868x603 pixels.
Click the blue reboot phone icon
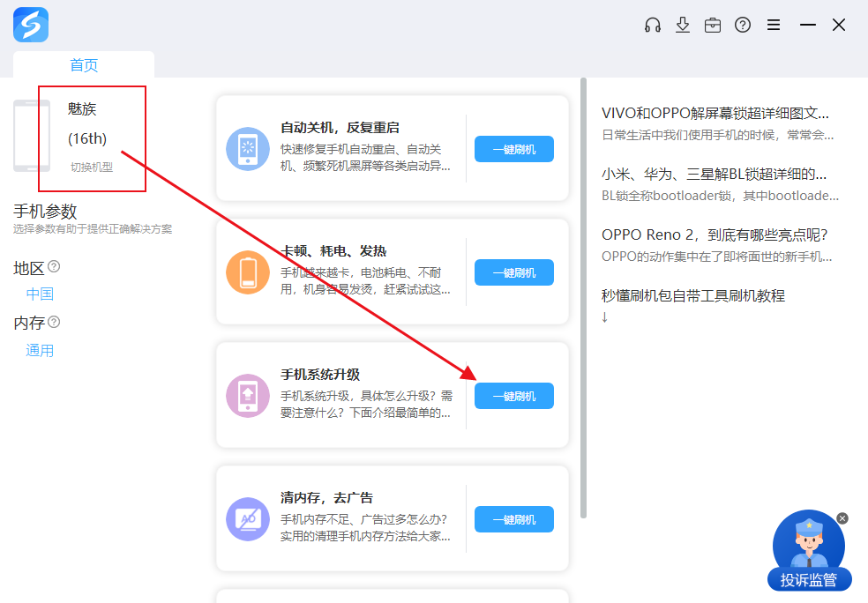click(248, 149)
